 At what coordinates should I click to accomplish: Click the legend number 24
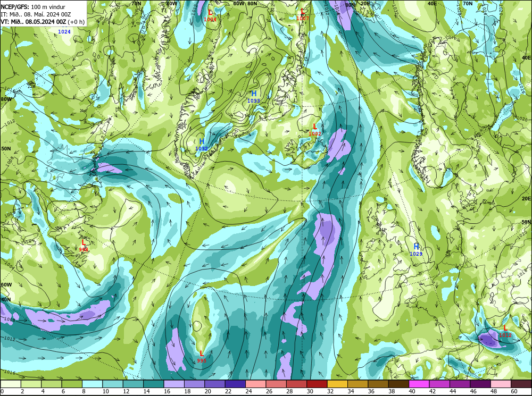point(248,391)
